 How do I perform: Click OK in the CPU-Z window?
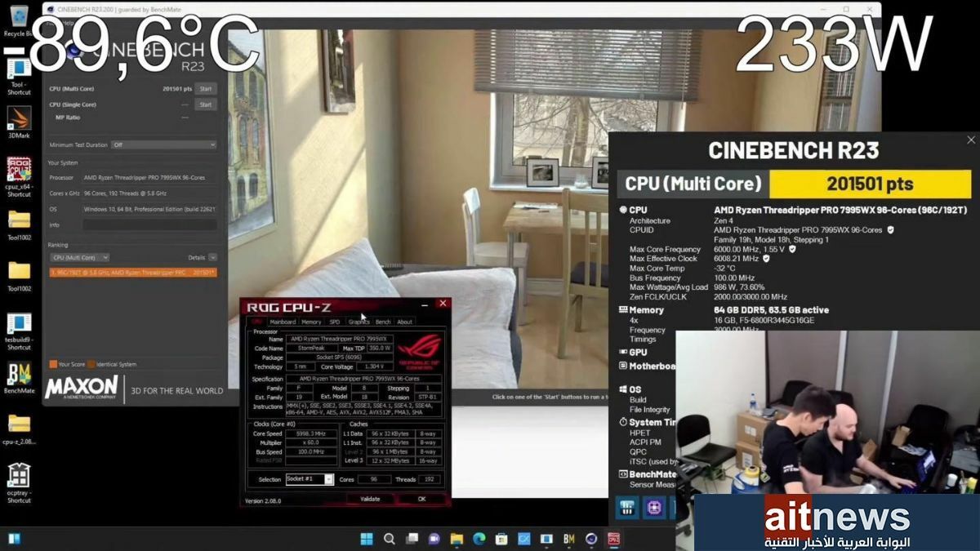(421, 497)
